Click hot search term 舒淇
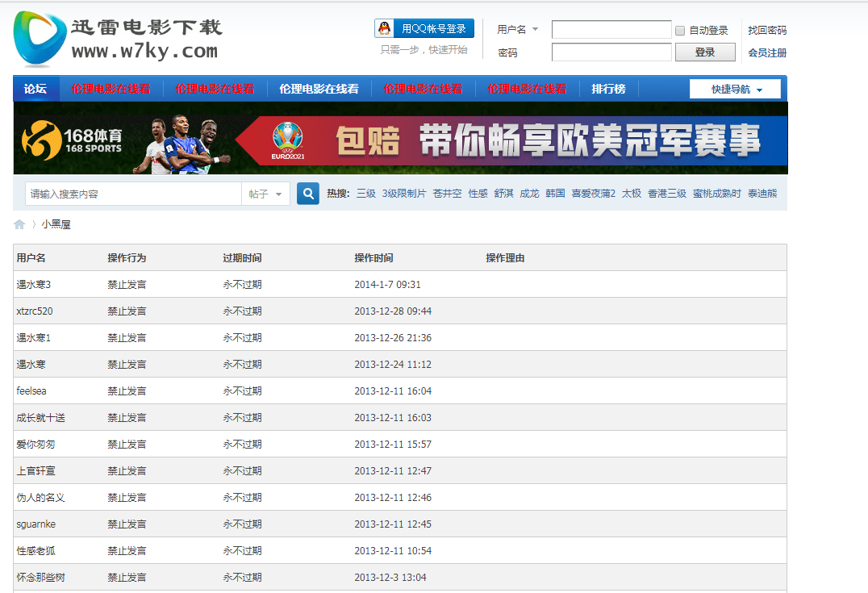This screenshot has width=868, height=593. [x=503, y=194]
